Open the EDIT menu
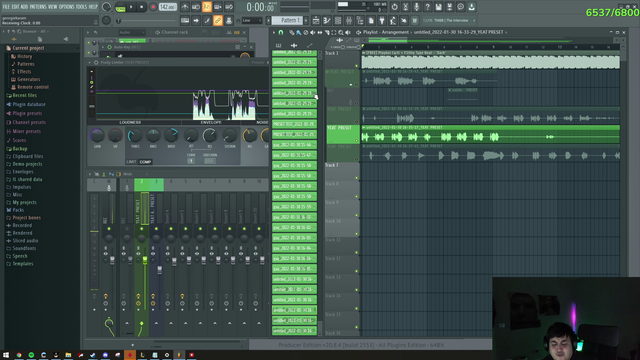Screen dimensions: 640x360 [x=15, y=7]
